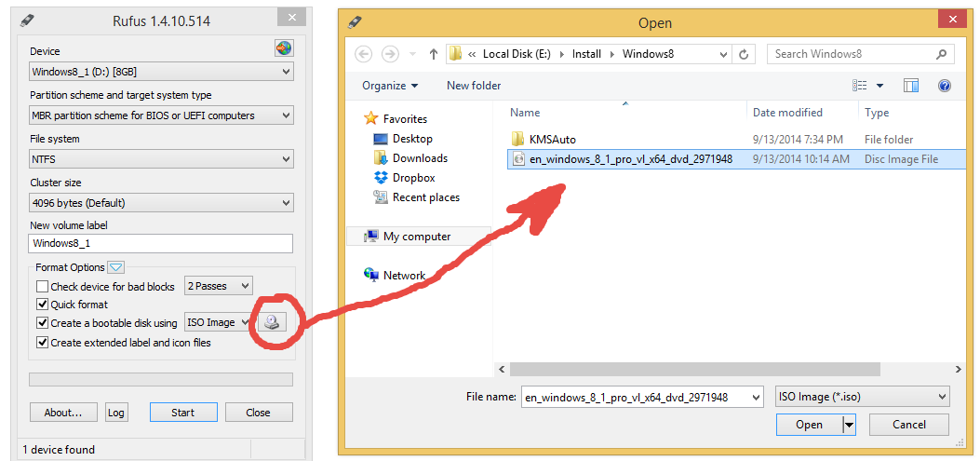Open the ISO Image boot type dropdown
Image resolution: width=980 pixels, height=461 pixels.
coord(218,322)
